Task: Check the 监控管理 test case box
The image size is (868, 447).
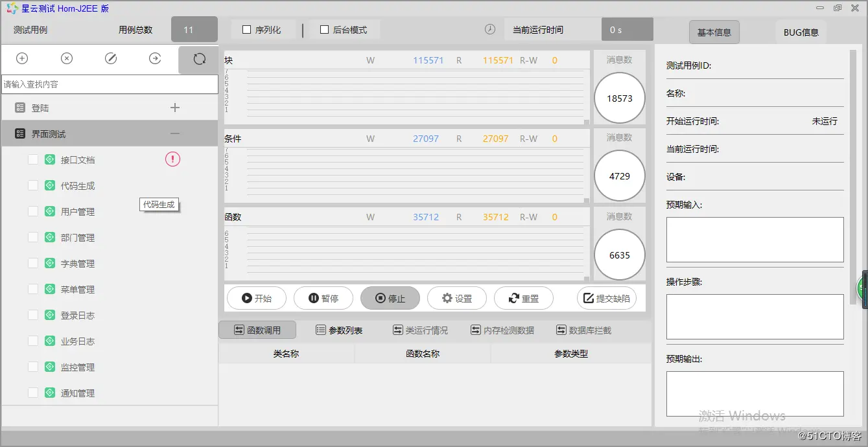Action: point(32,367)
